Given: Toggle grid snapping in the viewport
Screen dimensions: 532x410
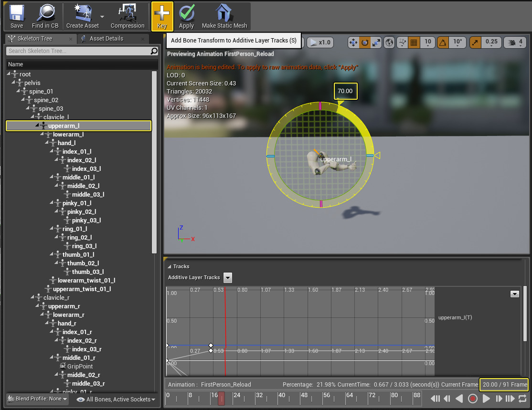Looking at the screenshot, I should click(414, 42).
